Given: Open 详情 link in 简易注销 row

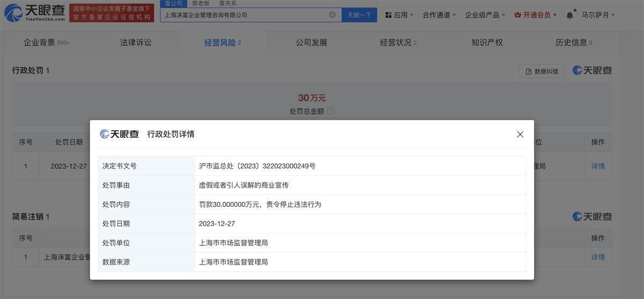Looking at the screenshot, I should [x=598, y=257].
